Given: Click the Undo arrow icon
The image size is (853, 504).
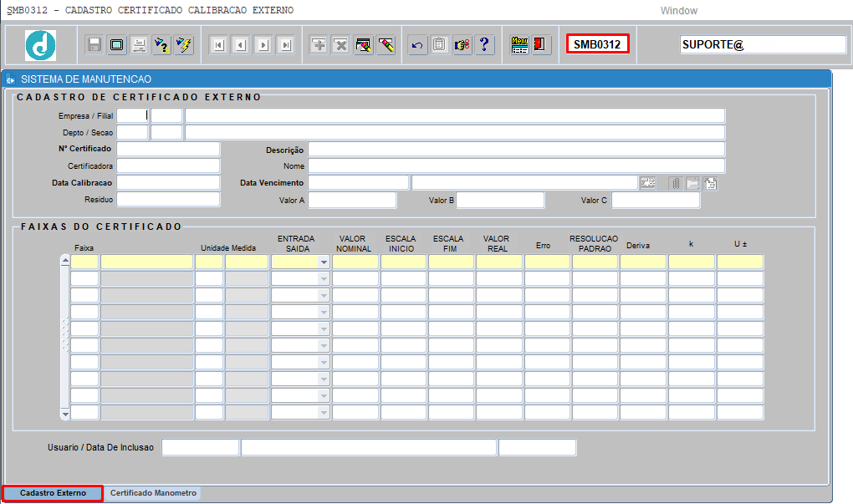Looking at the screenshot, I should (x=417, y=44).
